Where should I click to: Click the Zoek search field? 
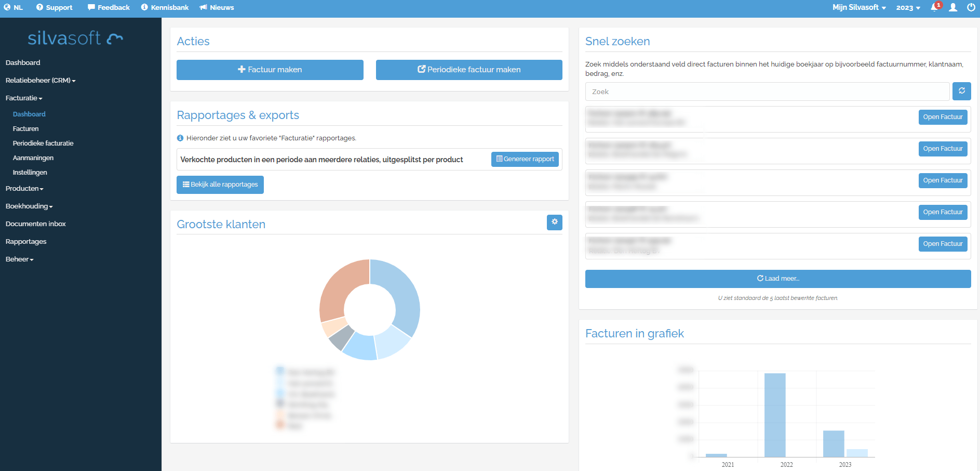767,91
